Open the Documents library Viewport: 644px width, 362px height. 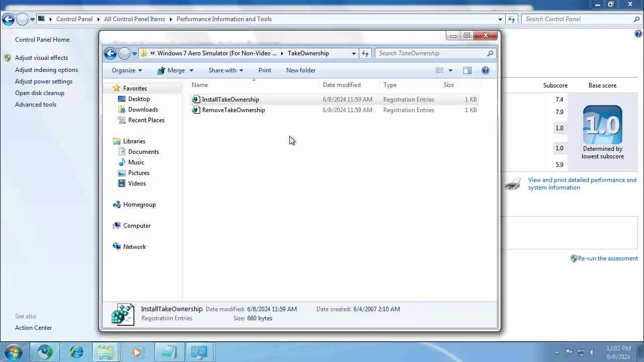(143, 152)
